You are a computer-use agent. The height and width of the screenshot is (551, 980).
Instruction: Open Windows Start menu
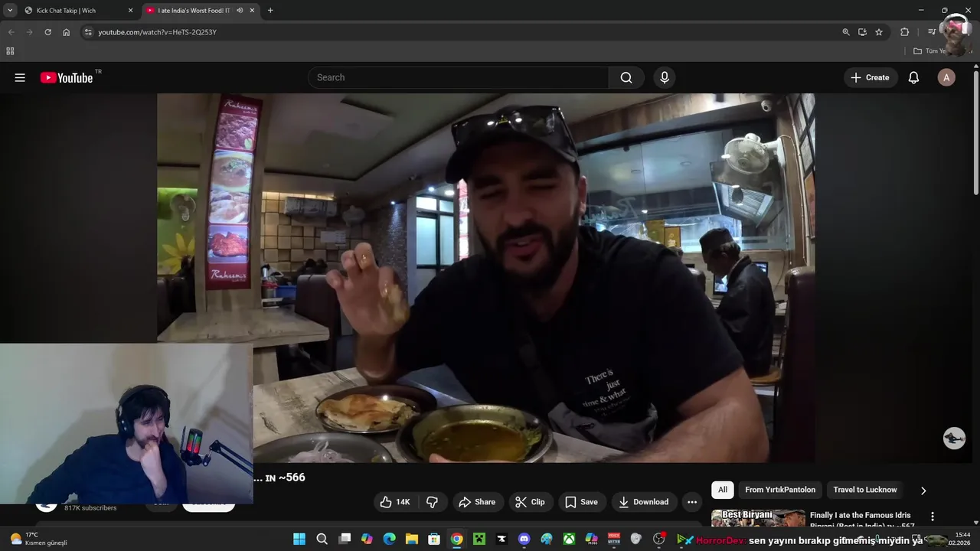[x=299, y=540]
